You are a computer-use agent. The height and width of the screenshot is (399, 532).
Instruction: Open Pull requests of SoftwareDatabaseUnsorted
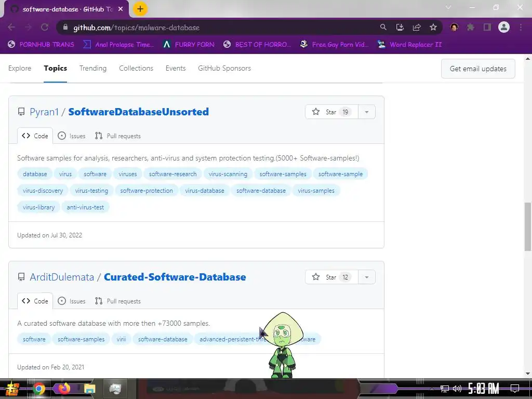(x=118, y=136)
